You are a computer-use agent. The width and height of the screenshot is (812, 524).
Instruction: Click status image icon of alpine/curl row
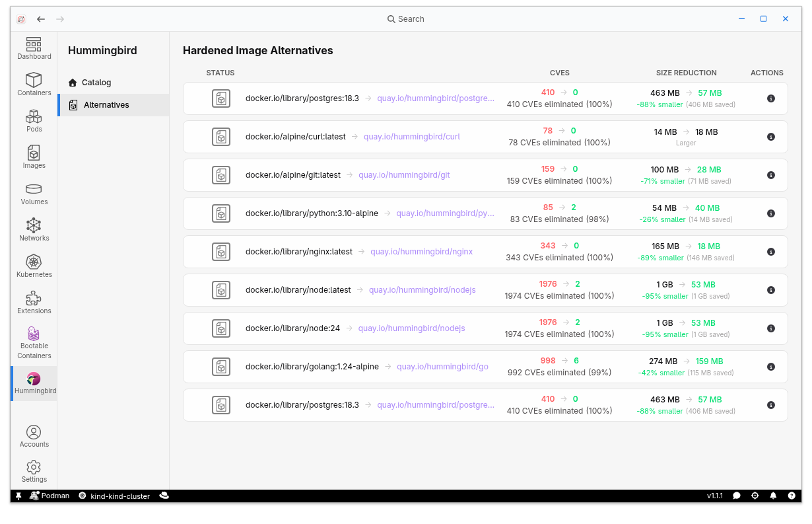point(221,137)
